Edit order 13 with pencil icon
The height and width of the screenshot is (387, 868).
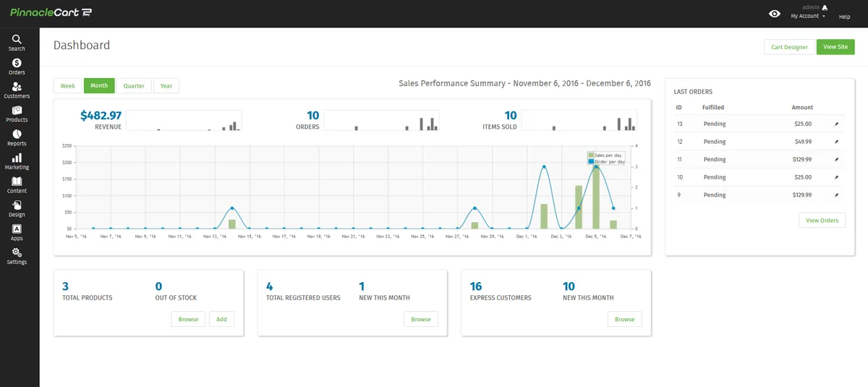837,124
